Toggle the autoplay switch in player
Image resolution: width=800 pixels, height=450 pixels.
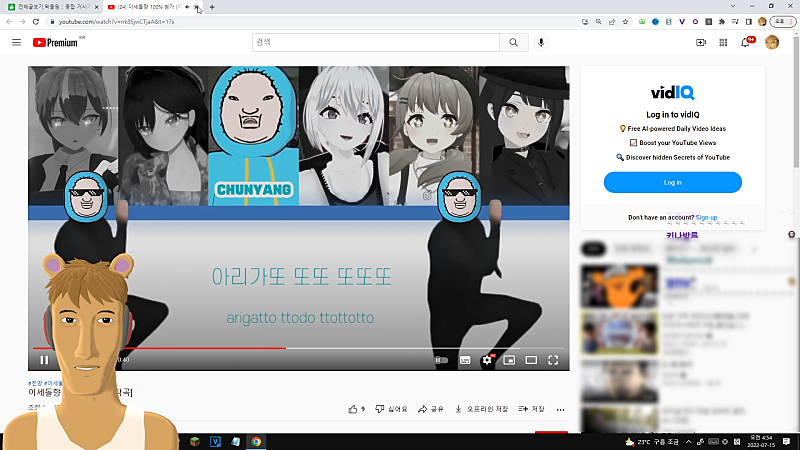[441, 360]
